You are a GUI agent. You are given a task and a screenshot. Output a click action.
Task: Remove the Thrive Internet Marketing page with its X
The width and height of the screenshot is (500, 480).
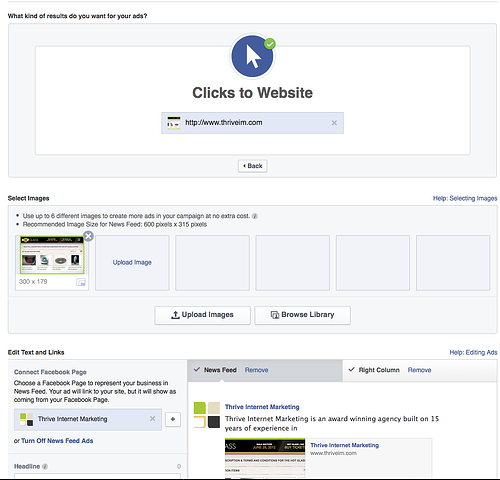coord(152,419)
